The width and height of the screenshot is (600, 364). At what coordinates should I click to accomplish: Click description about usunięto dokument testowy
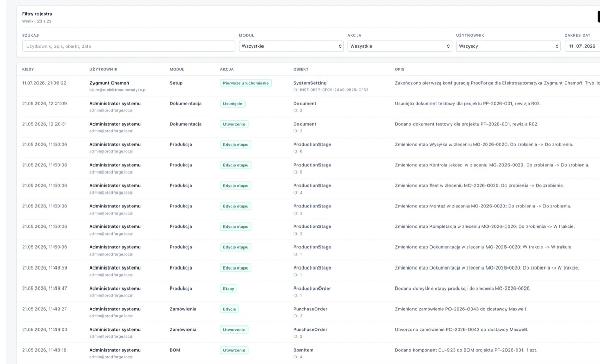tap(467, 104)
